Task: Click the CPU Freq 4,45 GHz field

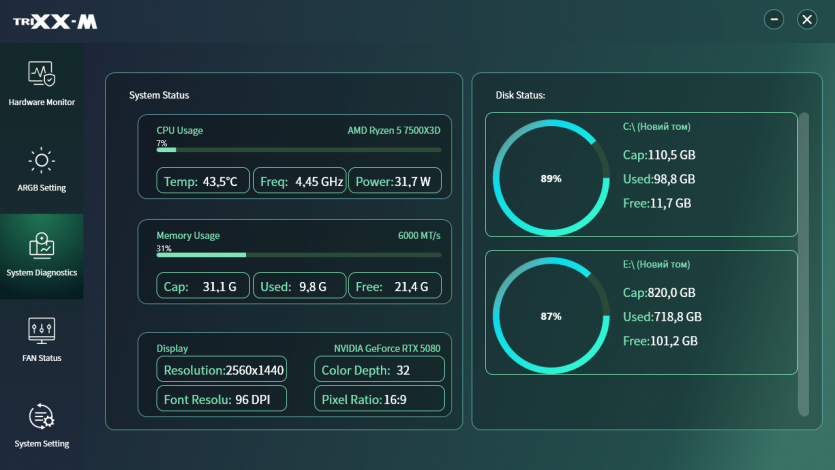Action: 298,182
